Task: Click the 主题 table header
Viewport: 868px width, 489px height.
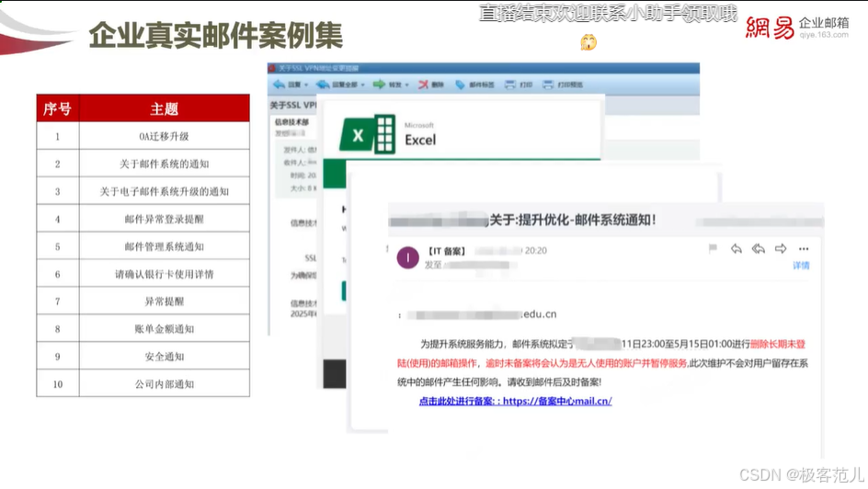Action: [x=165, y=108]
